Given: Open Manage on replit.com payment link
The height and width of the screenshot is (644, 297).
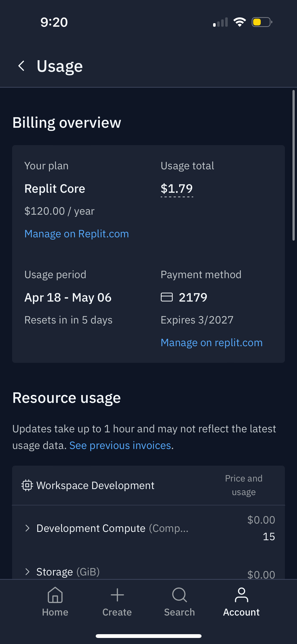Looking at the screenshot, I should (212, 343).
